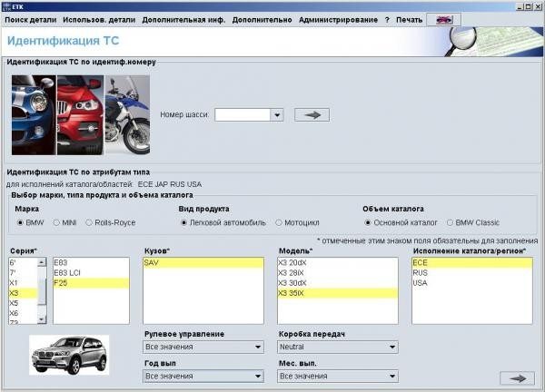The image size is (545, 392).
Task: Select series 6' in the list
Action: 23,263
